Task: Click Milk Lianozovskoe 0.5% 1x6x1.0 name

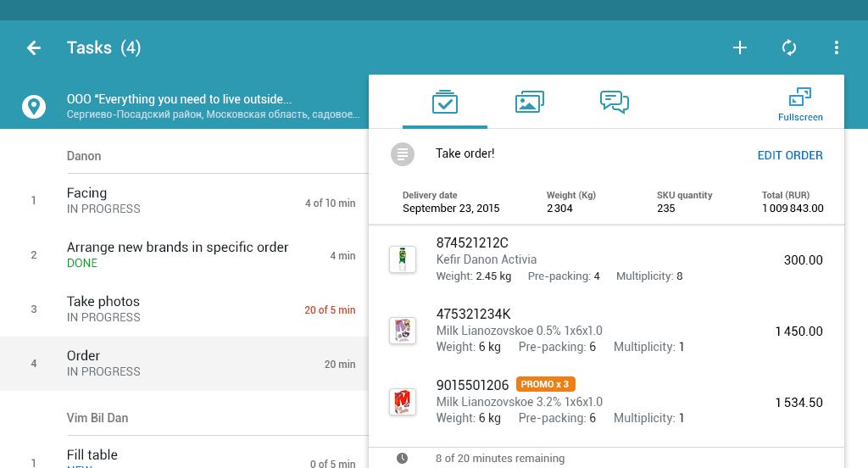Action: tap(520, 331)
